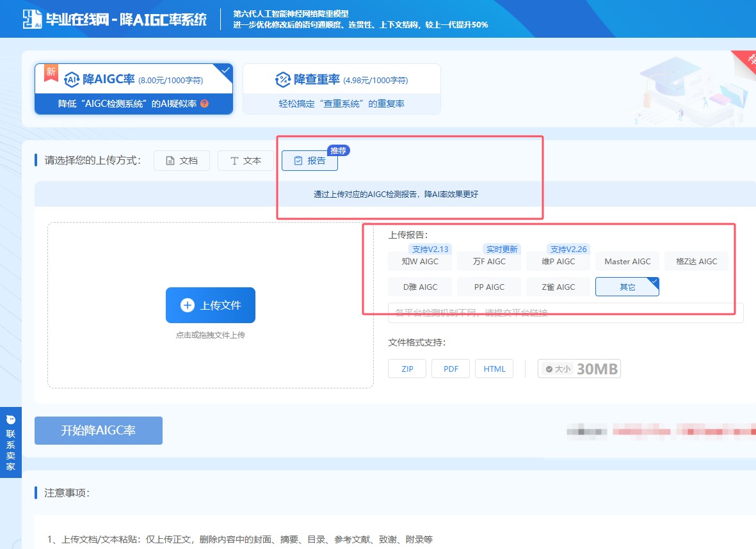Expand the 其它 platform dropdown
The image size is (756, 549).
pos(627,287)
